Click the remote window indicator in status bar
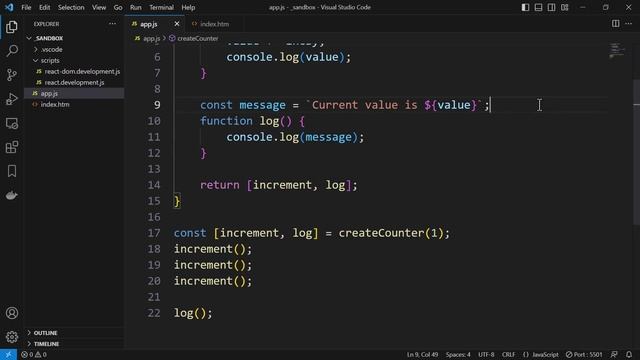The height and width of the screenshot is (360, 640). (8, 355)
